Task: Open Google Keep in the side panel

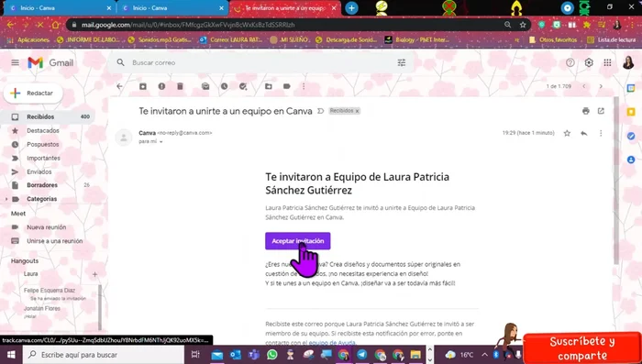Action: click(631, 112)
